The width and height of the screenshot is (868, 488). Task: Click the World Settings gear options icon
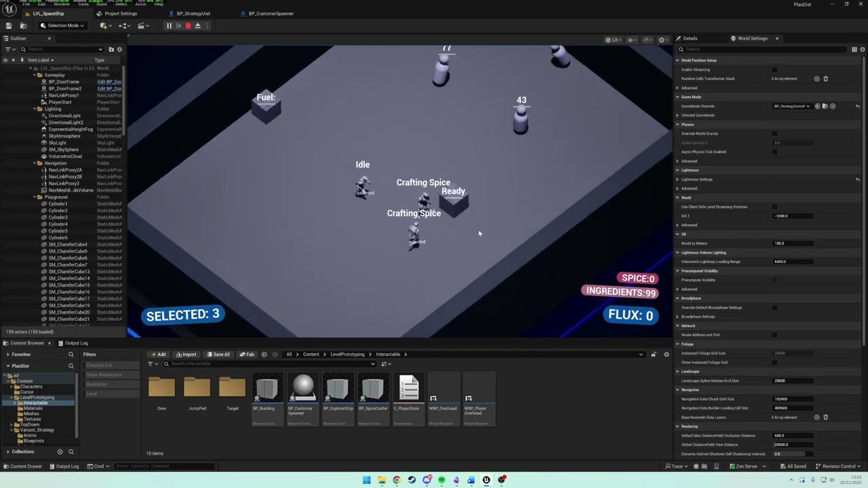coord(862,49)
